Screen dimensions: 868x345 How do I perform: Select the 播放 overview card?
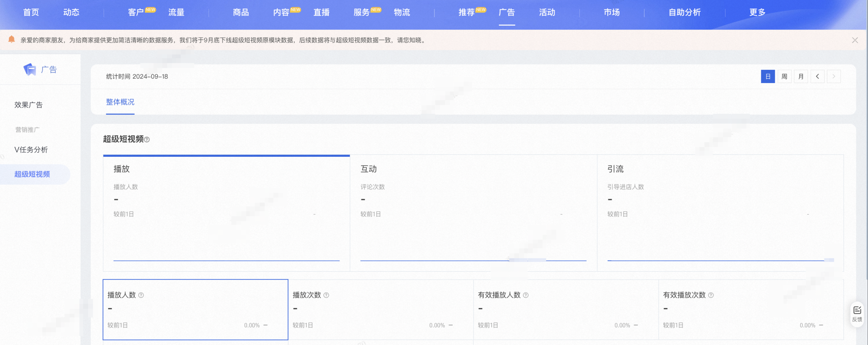click(227, 213)
